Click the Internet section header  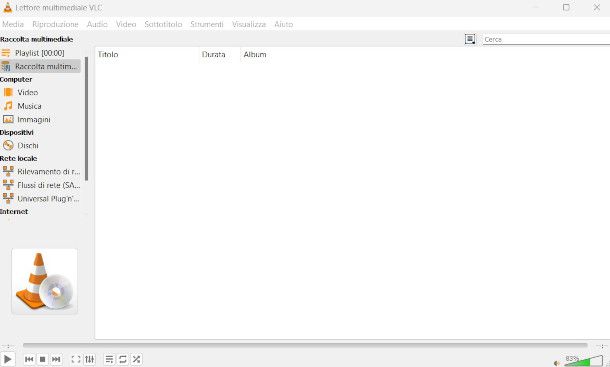coord(14,212)
